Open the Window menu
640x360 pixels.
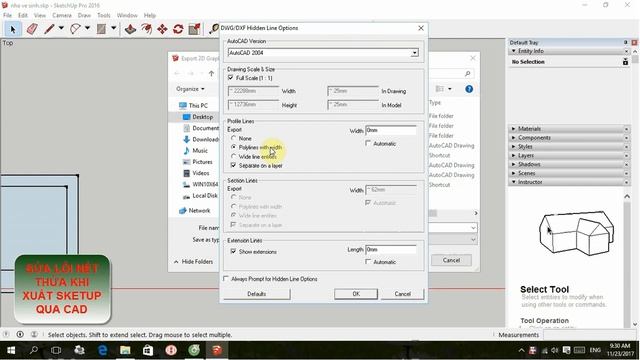pyautogui.click(x=127, y=15)
